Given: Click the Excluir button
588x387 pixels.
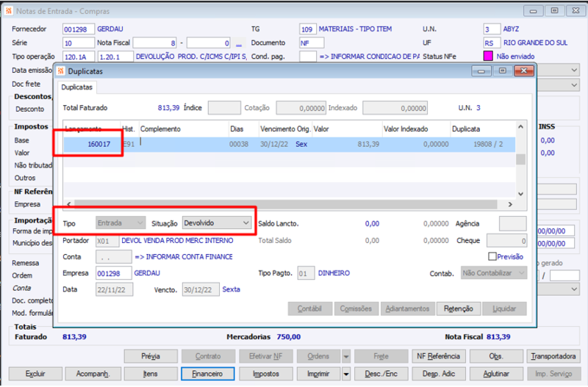Looking at the screenshot, I should point(35,374).
